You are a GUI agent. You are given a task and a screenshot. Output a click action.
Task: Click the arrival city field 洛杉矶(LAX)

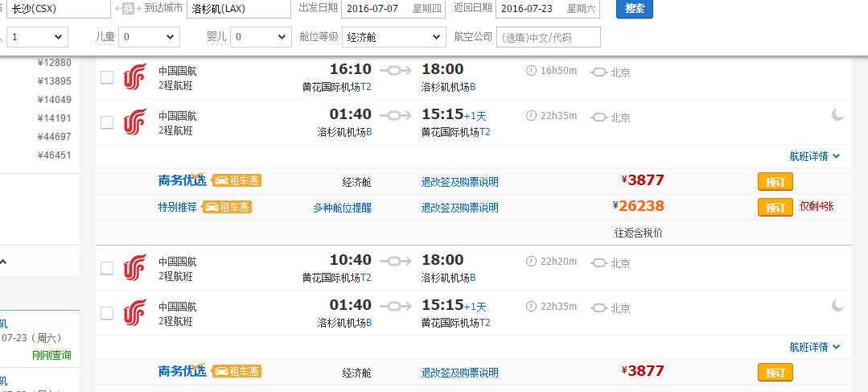coord(239,9)
